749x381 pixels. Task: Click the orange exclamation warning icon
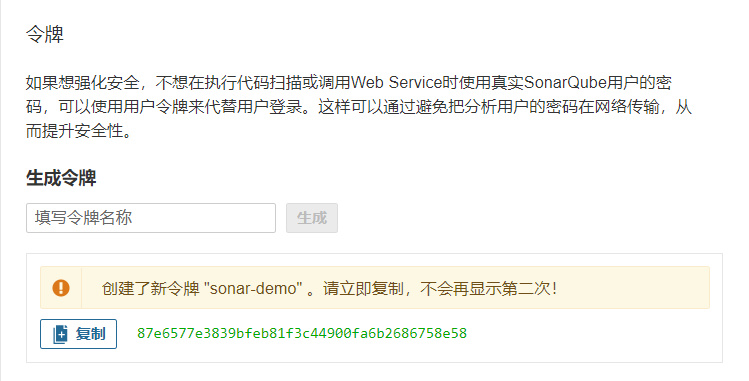point(61,288)
